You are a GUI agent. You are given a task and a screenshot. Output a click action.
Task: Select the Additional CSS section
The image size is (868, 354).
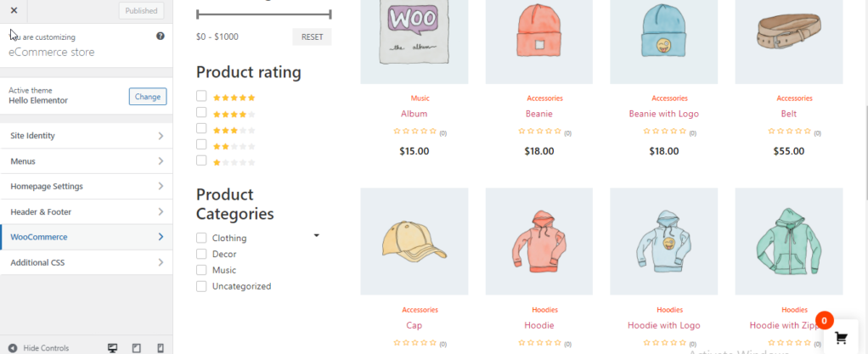click(x=86, y=263)
